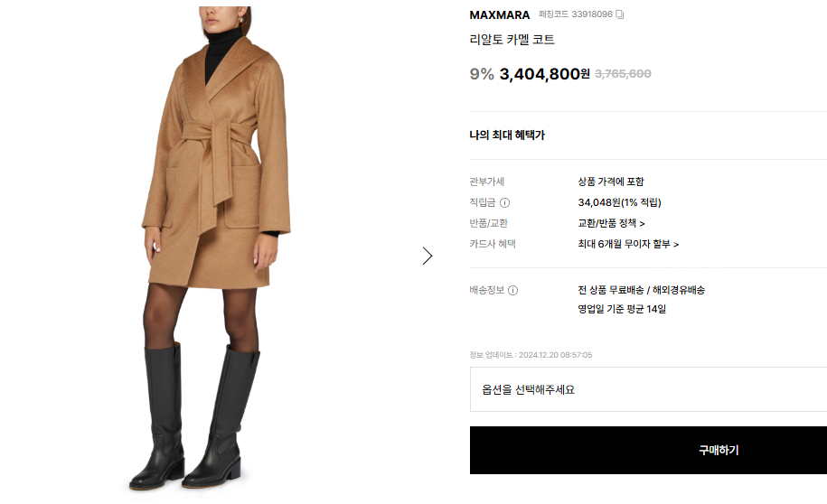Open the 옵션을 선택해주세요 option selector
The image size is (827, 504).
pos(648,389)
